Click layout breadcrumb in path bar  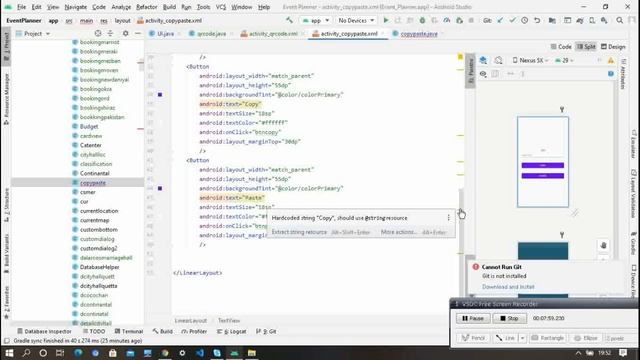click(122, 20)
